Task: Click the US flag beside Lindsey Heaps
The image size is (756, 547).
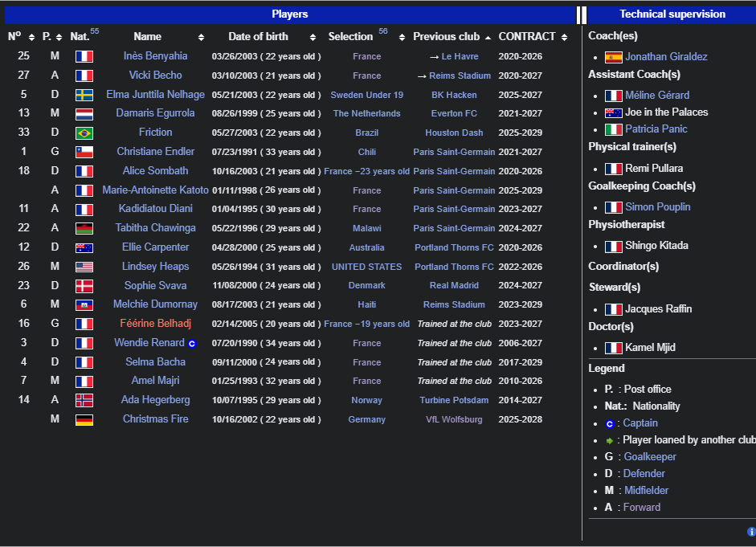Action: 84,267
